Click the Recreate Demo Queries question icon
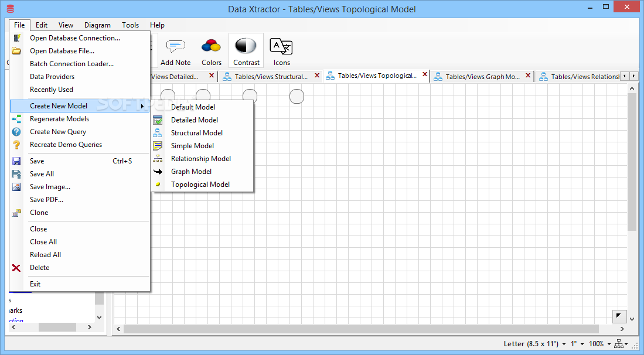This screenshot has width=644, height=355. coord(16,145)
